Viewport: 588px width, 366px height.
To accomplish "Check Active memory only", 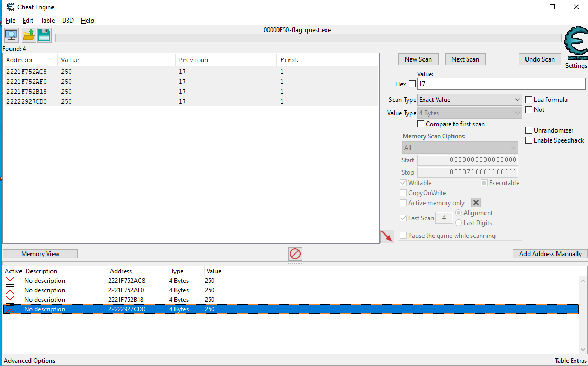I will coord(404,203).
